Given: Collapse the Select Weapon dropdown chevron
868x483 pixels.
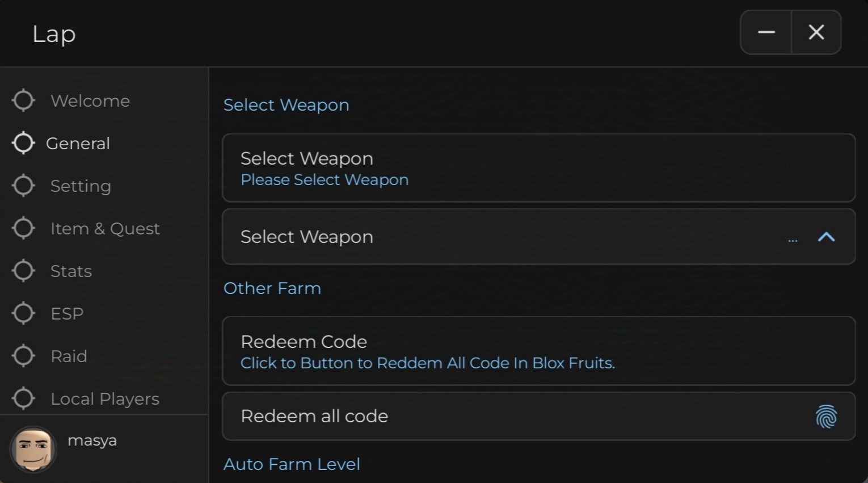Looking at the screenshot, I should click(x=827, y=237).
